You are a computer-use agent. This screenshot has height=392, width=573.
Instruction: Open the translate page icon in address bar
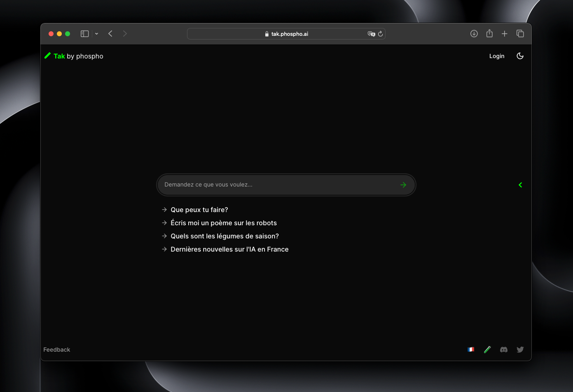point(371,34)
